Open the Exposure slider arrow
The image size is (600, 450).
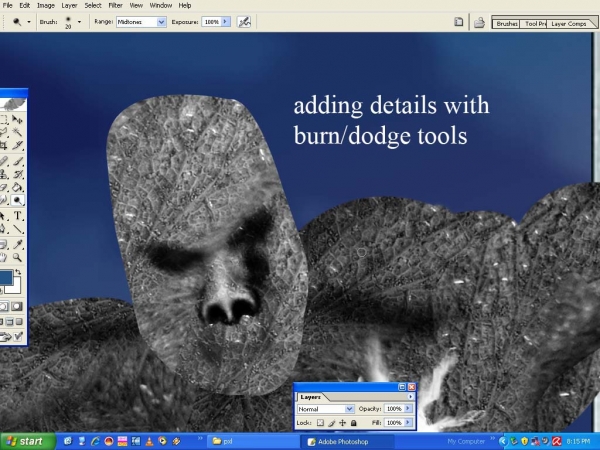pyautogui.click(x=226, y=22)
